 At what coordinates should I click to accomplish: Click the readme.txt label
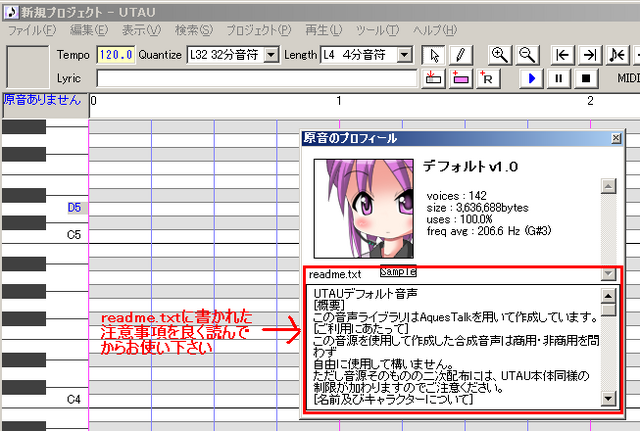(x=335, y=274)
